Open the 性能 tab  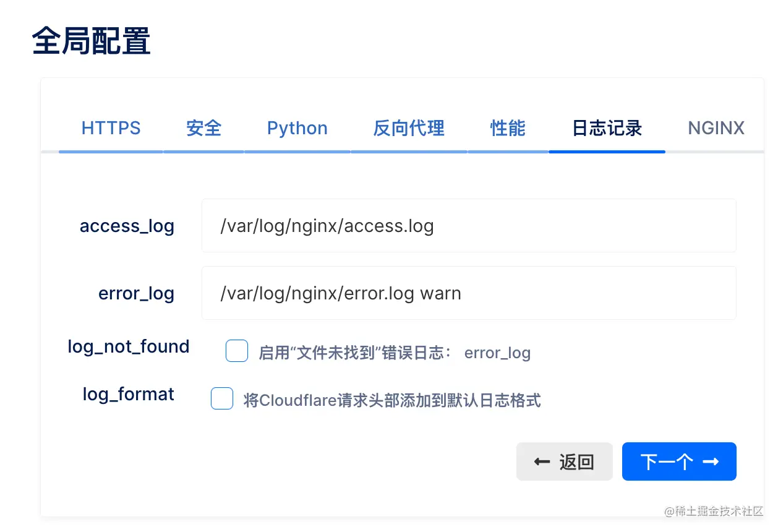coord(508,128)
